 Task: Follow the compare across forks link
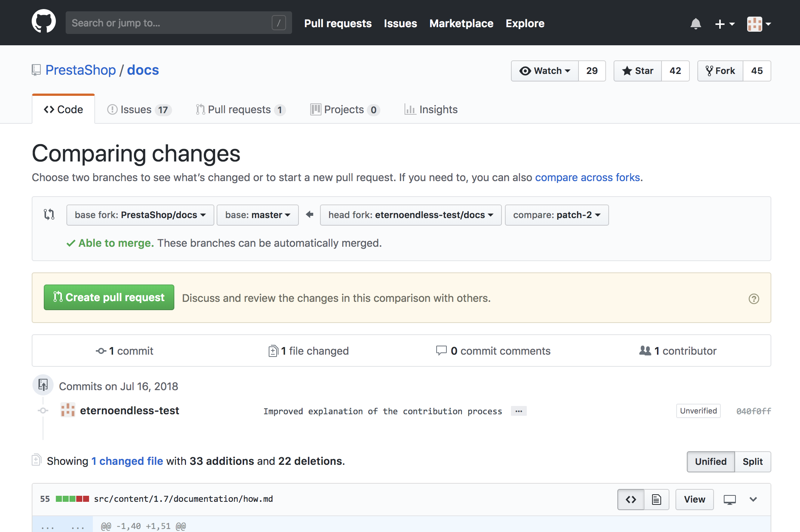588,177
